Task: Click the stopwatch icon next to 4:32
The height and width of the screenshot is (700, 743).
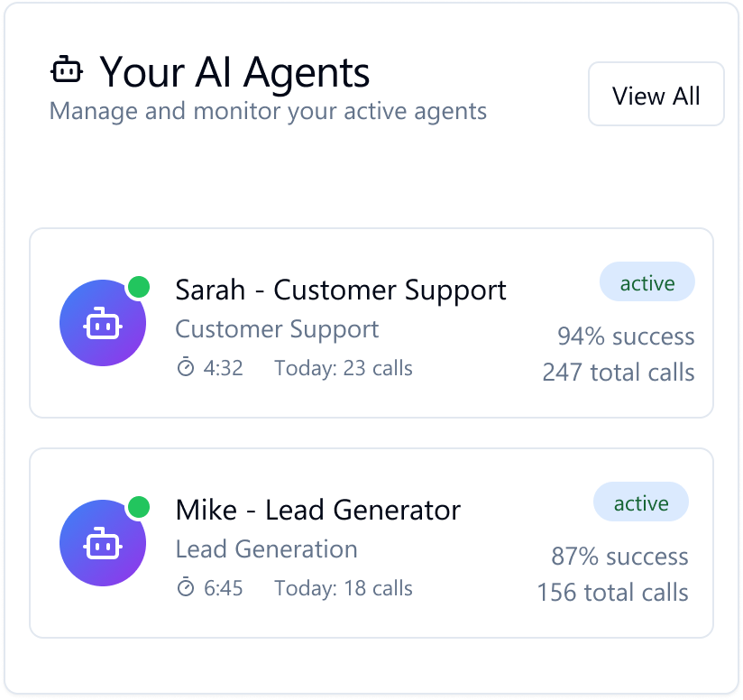Action: point(185,368)
